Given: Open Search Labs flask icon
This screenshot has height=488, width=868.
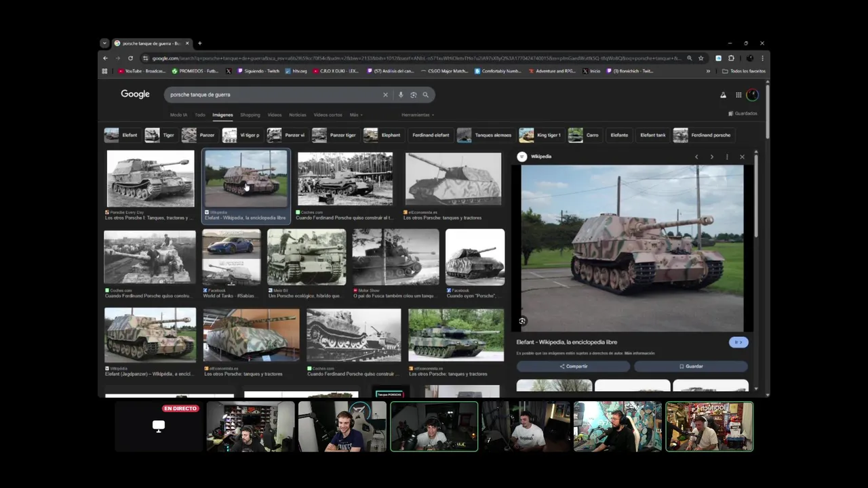Looking at the screenshot, I should tap(723, 95).
